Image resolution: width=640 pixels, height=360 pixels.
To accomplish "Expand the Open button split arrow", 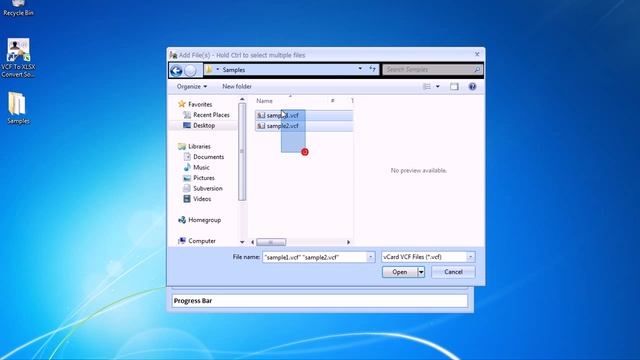I will (x=421, y=272).
